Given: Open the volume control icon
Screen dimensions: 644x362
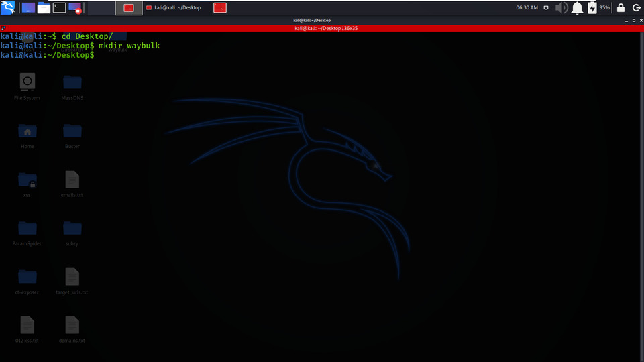Looking at the screenshot, I should (561, 8).
